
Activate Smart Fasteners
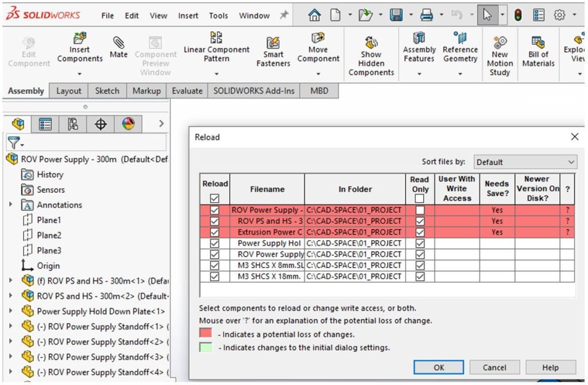[272, 49]
